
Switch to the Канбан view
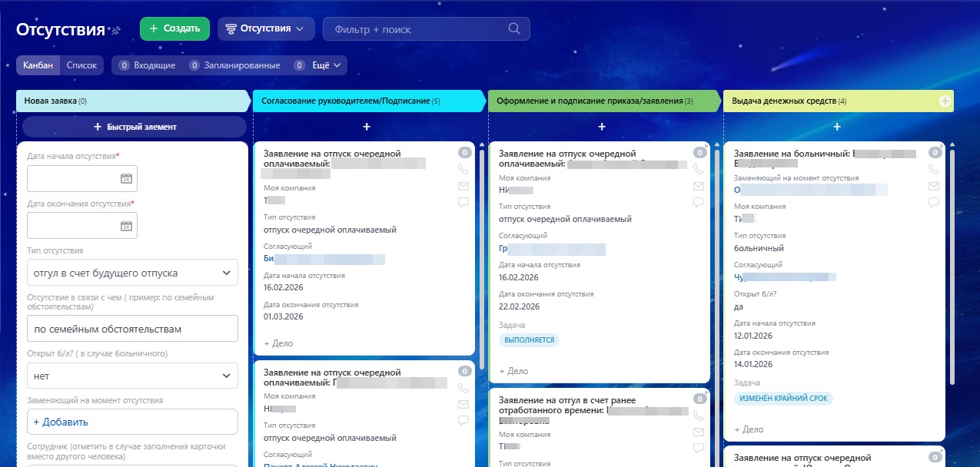coord(38,65)
